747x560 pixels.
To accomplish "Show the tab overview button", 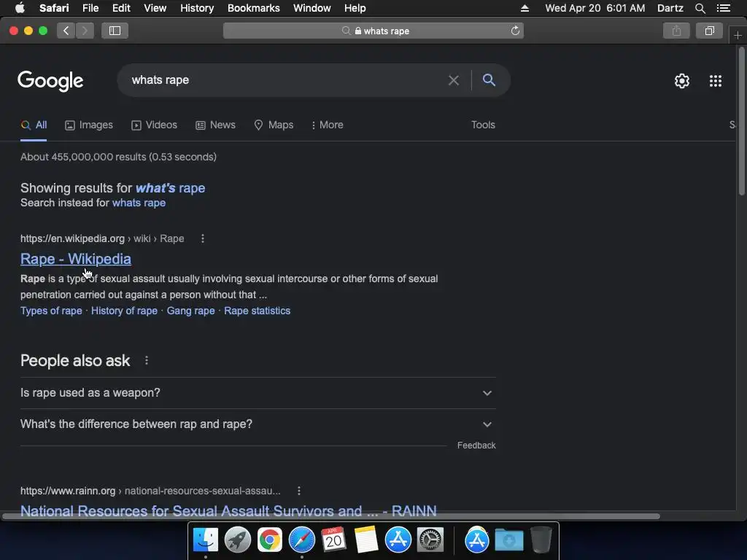I will coord(709,31).
